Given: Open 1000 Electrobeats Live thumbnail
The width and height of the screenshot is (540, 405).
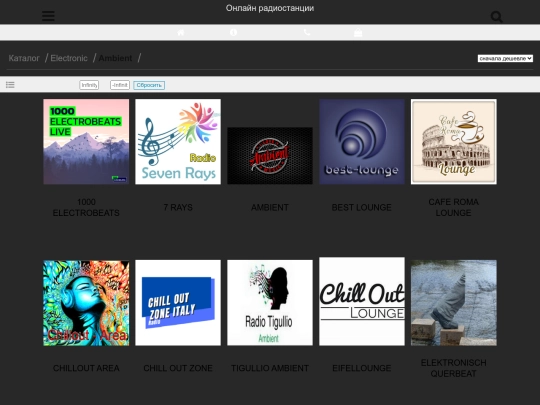Looking at the screenshot, I should pos(86,142).
